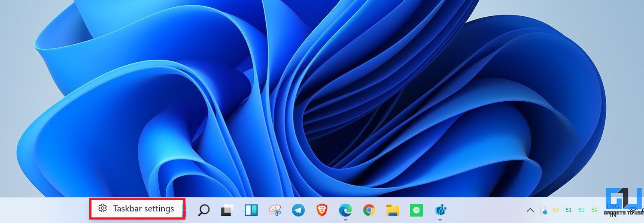This screenshot has height=223, width=644.
Task: Open Google Chrome from the taskbar
Action: point(369,210)
